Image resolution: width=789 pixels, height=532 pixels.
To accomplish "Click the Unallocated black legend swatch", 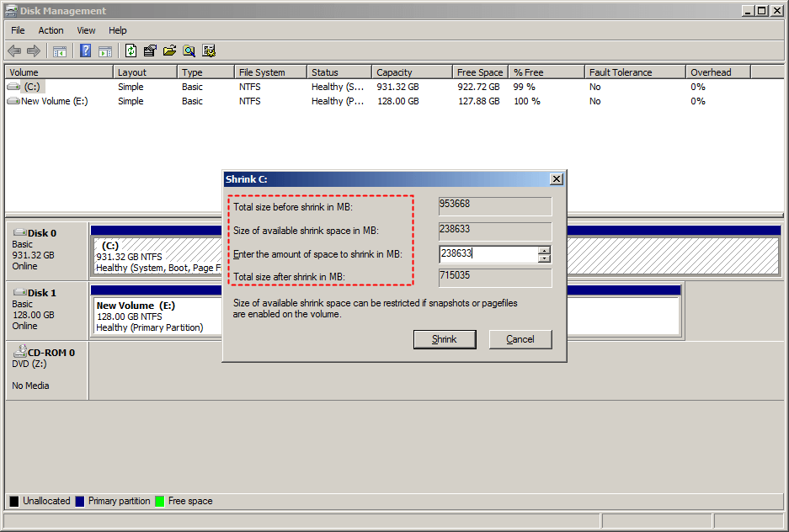I will point(14,502).
